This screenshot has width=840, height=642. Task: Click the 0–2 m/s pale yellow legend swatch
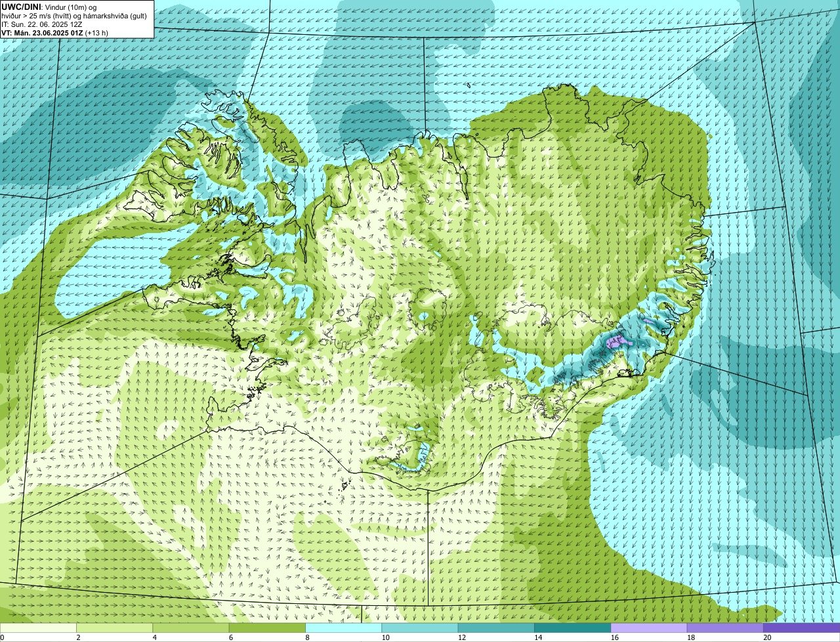point(38,628)
